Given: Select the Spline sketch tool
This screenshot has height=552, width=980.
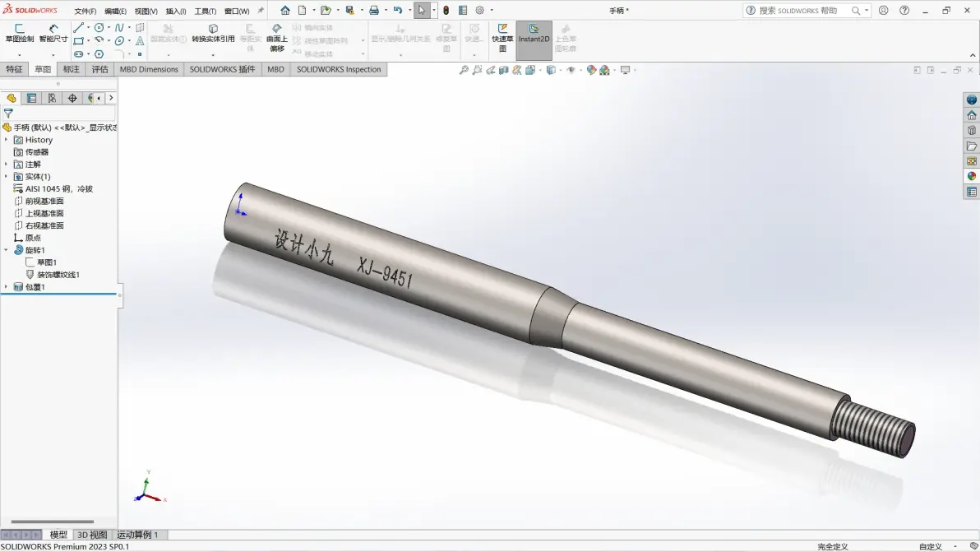Looking at the screenshot, I should pyautogui.click(x=119, y=27).
